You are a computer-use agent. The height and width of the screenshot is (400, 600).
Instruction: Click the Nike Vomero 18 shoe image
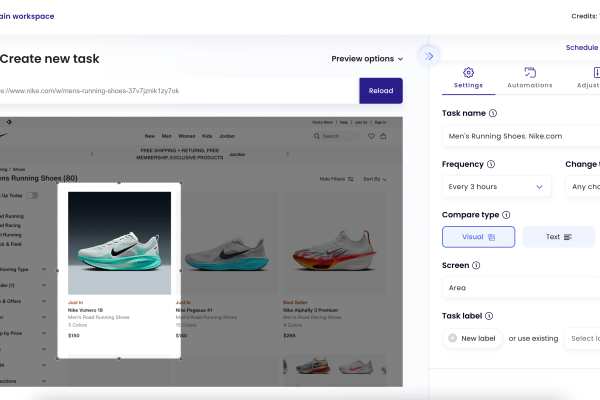click(119, 243)
